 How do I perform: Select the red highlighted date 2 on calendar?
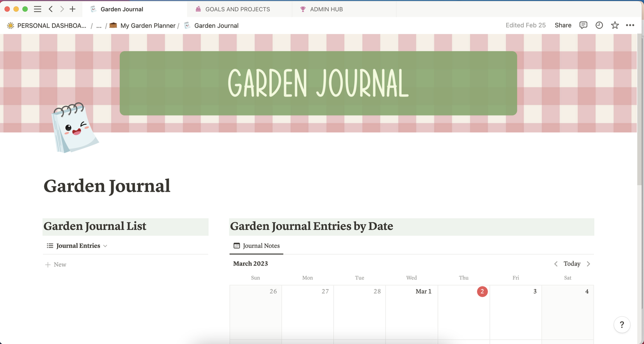482,291
